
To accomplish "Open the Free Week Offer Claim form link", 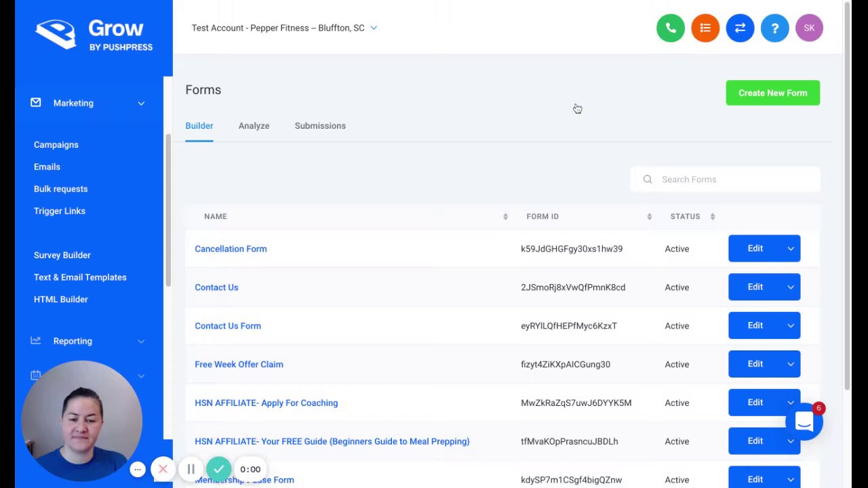I will point(239,364).
